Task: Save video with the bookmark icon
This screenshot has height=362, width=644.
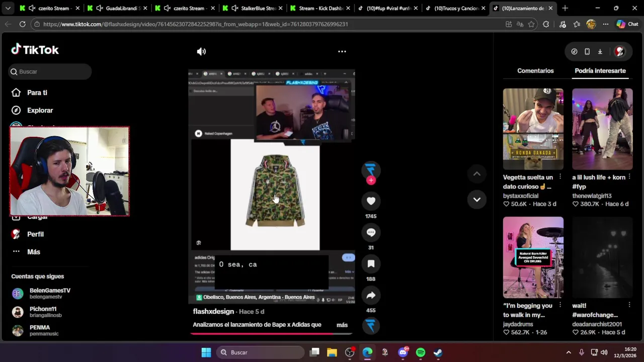Action: tap(371, 264)
